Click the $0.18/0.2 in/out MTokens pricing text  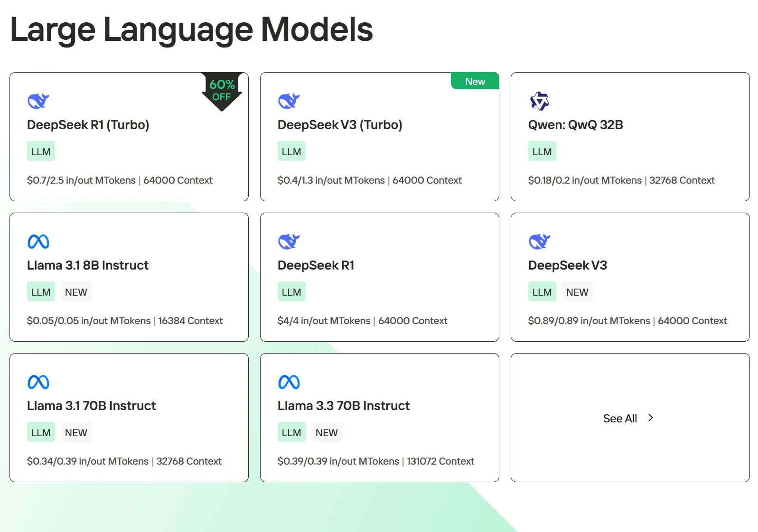tap(585, 180)
